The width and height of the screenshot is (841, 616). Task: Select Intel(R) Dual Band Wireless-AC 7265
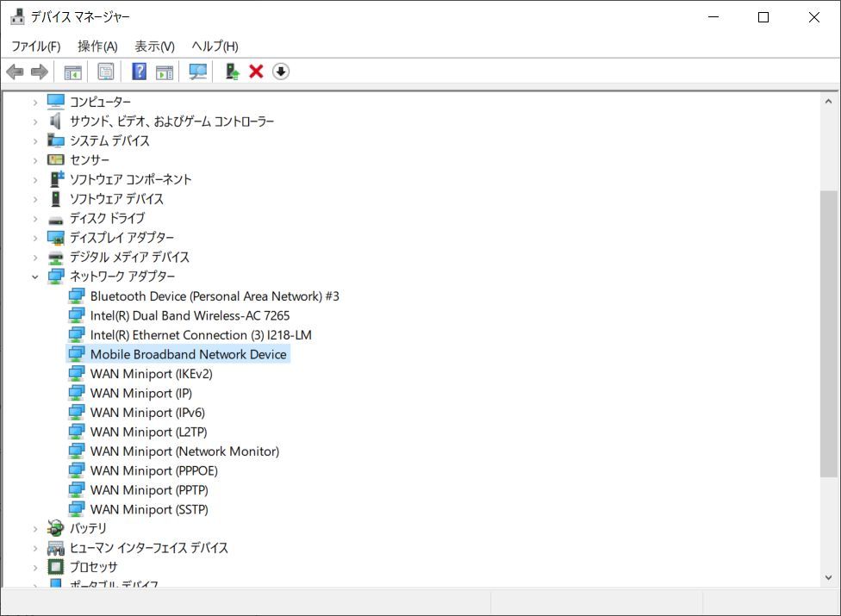pos(190,315)
